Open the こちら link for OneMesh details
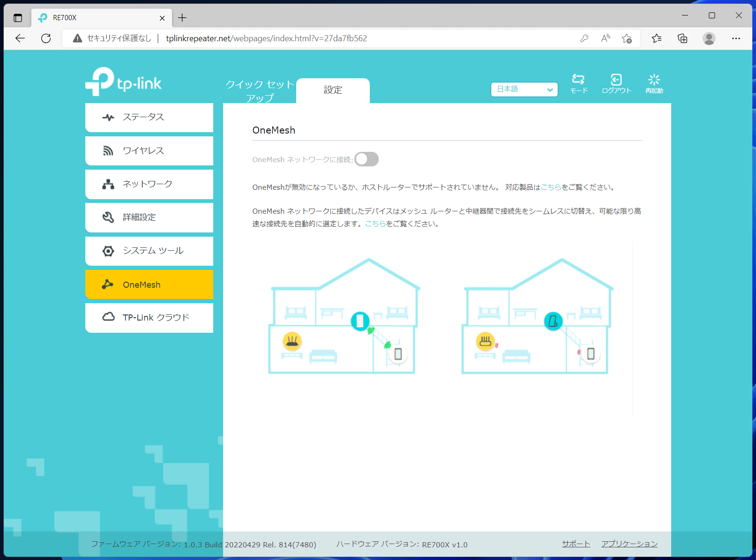Viewport: 756px width, 560px height. coord(375,224)
